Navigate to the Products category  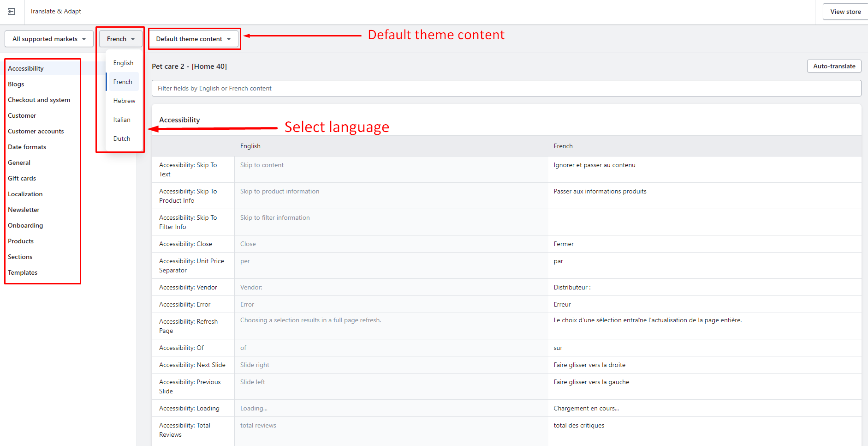pos(21,241)
